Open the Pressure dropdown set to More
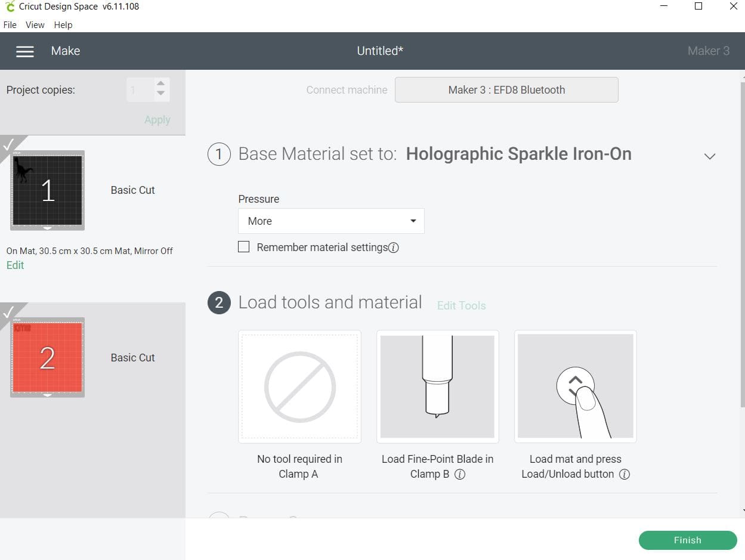 click(x=331, y=221)
